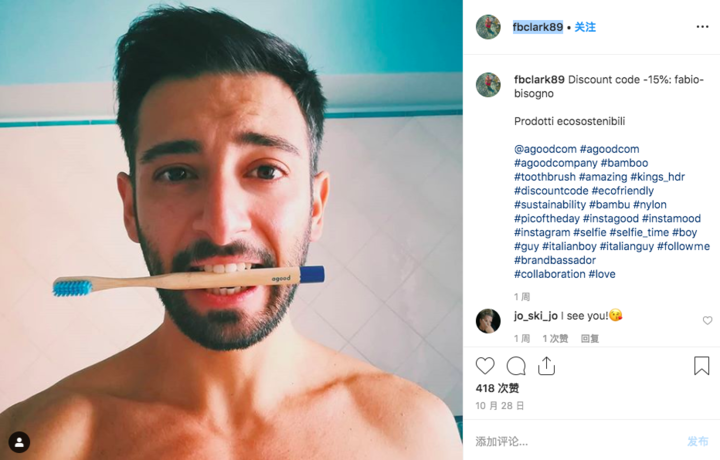
Task: Like the post with heart icon
Action: [485, 366]
